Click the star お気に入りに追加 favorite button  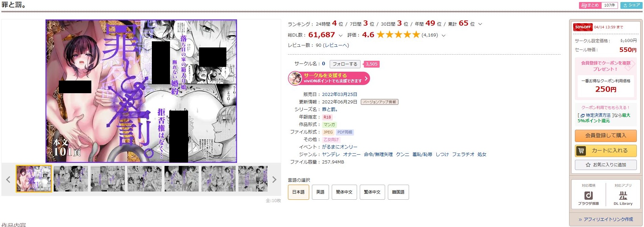605,165
